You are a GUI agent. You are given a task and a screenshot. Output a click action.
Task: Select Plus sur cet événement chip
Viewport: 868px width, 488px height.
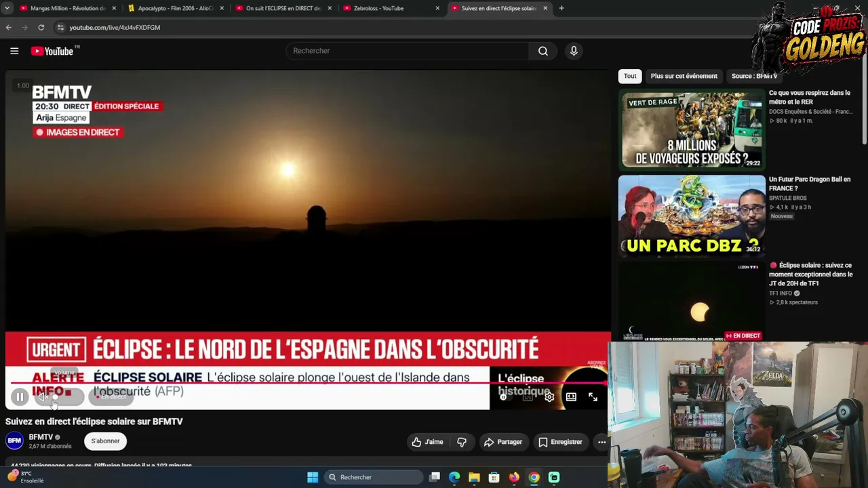(684, 76)
